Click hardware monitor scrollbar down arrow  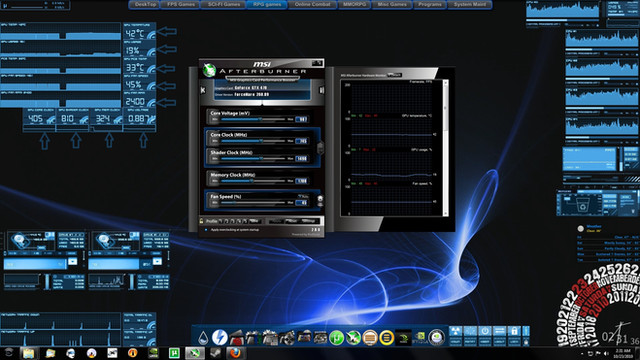pyautogui.click(x=445, y=213)
